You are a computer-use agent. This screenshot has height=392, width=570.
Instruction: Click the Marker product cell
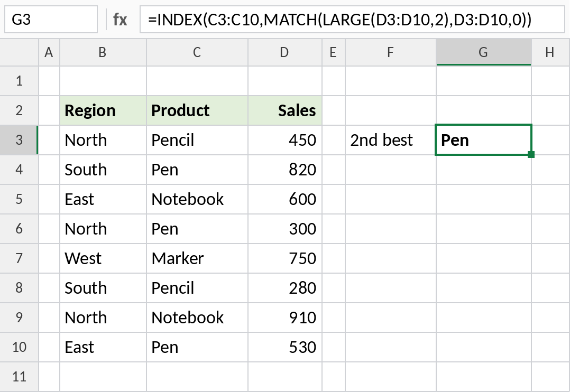pos(197,258)
